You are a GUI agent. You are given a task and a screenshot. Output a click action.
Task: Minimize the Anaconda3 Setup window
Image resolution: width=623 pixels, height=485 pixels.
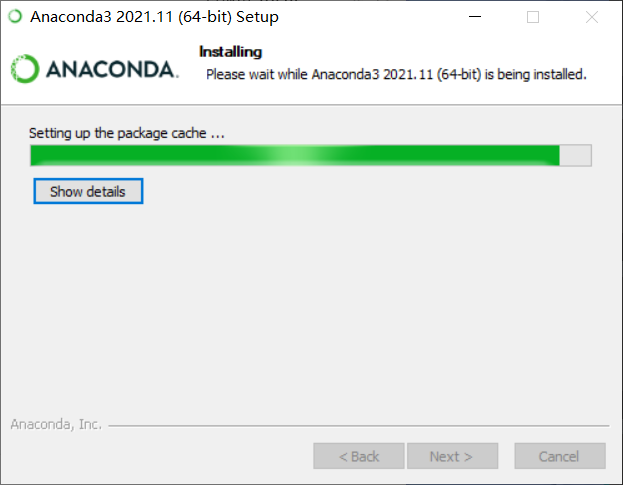tap(475, 17)
